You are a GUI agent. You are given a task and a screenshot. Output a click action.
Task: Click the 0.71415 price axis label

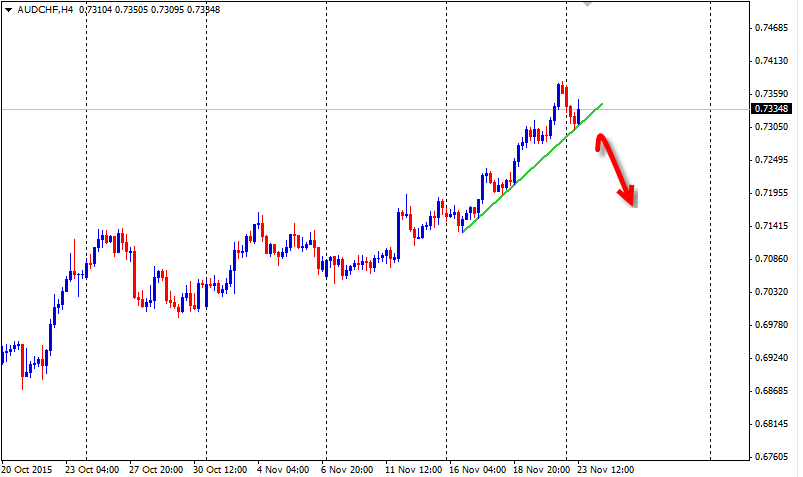click(x=772, y=225)
